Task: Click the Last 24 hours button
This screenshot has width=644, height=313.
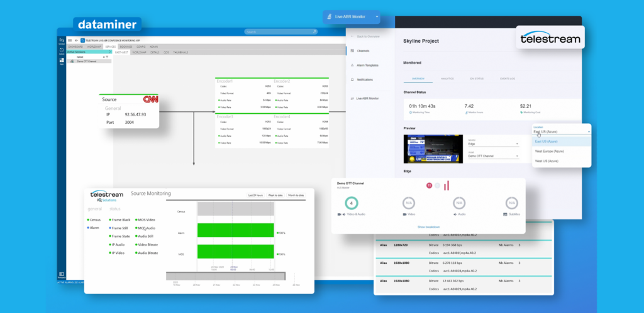Action: pyautogui.click(x=255, y=195)
